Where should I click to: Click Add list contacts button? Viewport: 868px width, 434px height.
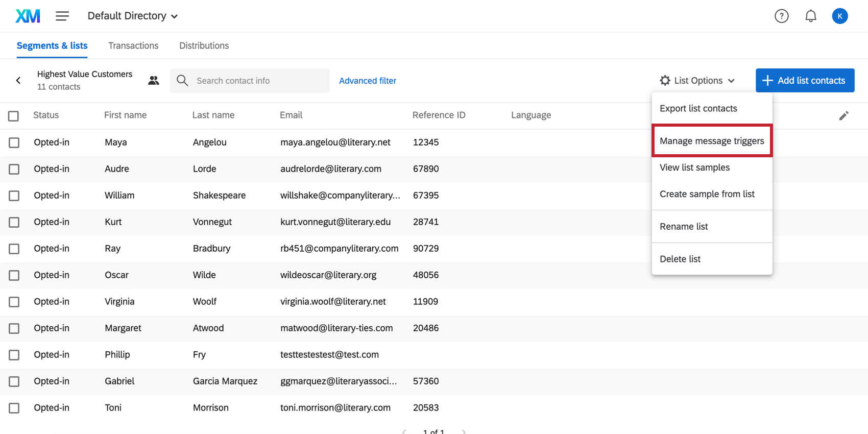pos(805,81)
